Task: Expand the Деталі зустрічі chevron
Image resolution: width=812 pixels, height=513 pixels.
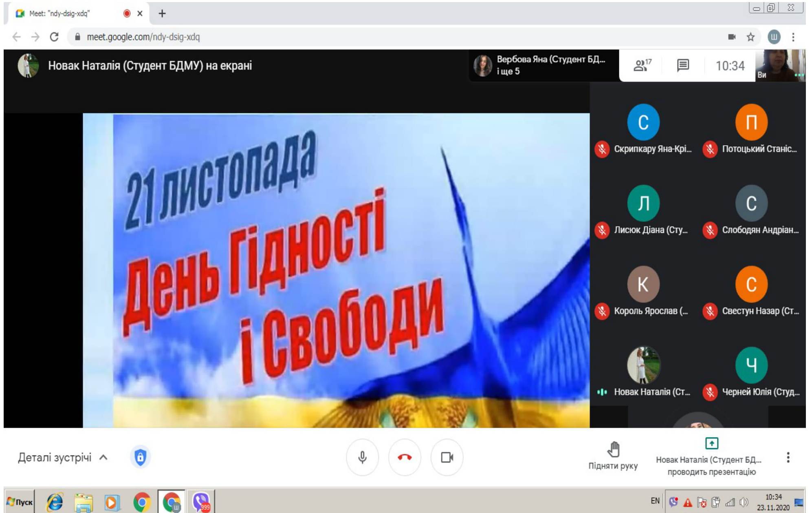Action: (103, 458)
